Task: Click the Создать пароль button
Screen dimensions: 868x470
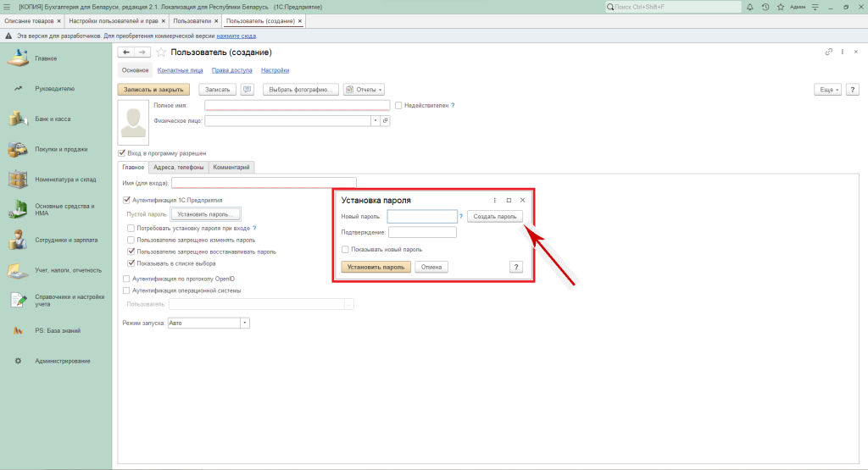Action: point(494,217)
